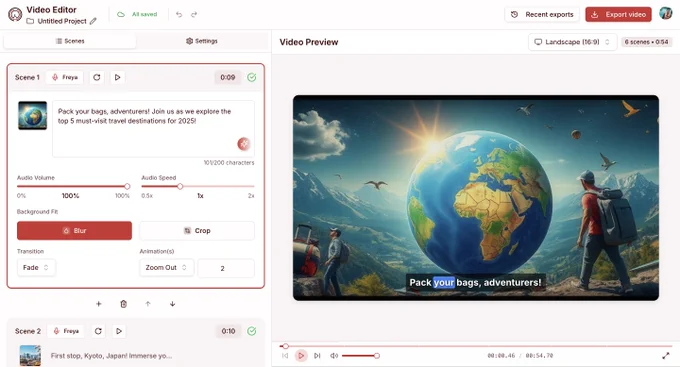The width and height of the screenshot is (680, 367).
Task: Open Landscape (16:9) aspect ratio dropdown
Action: tap(572, 42)
